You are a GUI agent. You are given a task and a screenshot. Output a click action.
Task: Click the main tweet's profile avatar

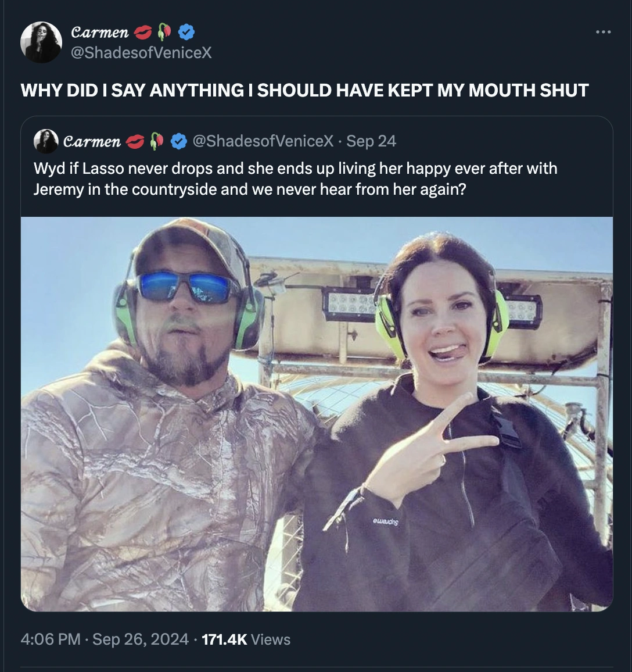point(41,42)
